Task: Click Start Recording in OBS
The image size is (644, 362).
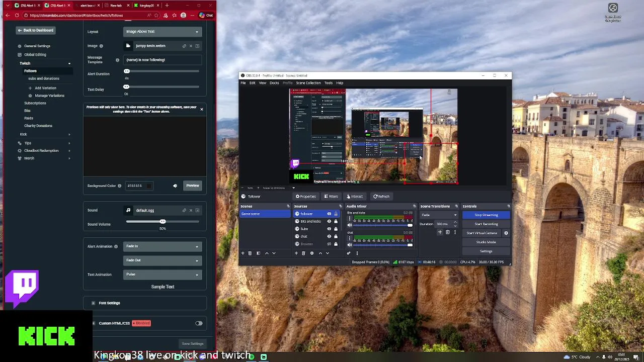Action: click(486, 224)
